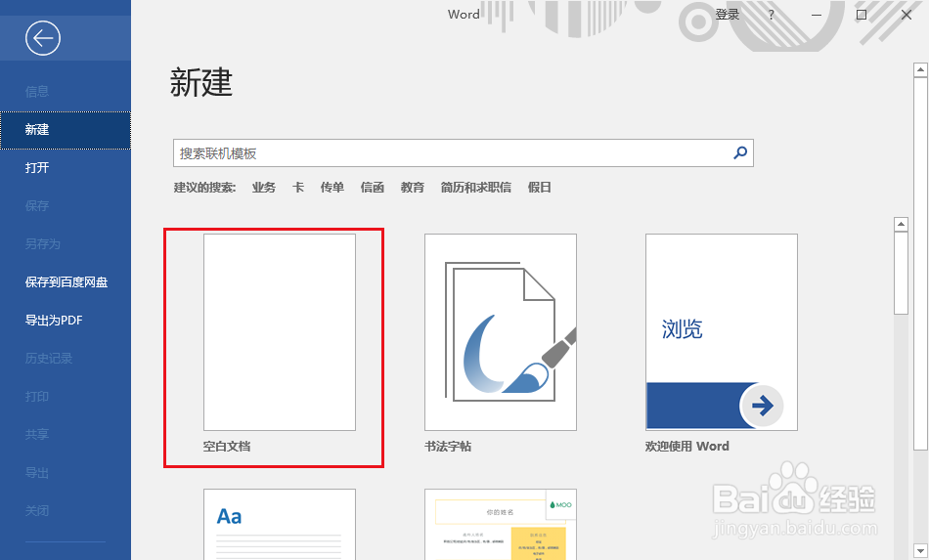Click the template list scrollbar thumb
929x560 pixels.
[902, 273]
